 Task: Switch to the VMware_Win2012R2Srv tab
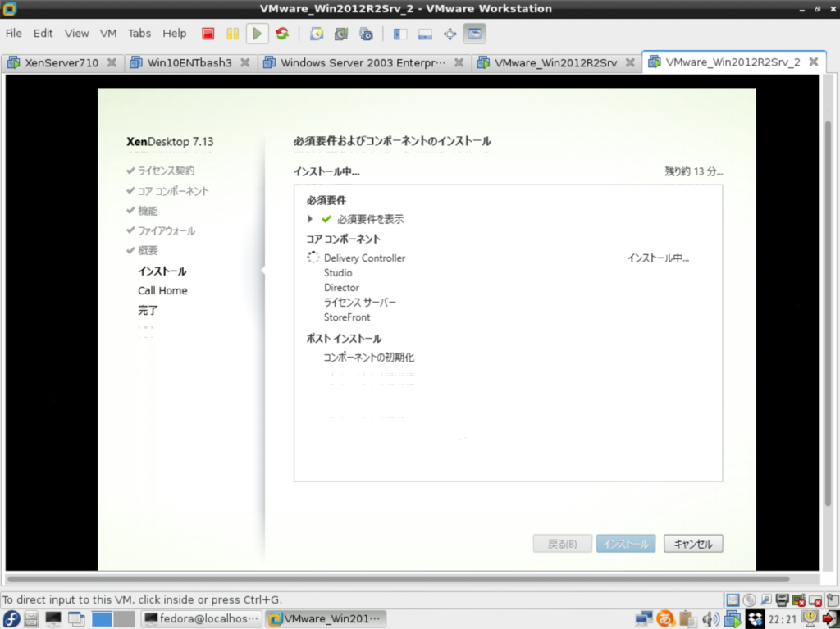(555, 62)
